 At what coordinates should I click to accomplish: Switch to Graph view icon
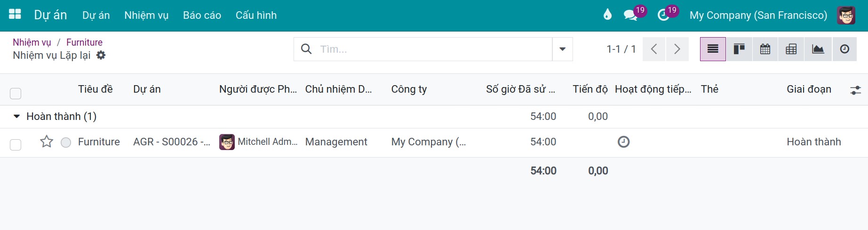tap(818, 49)
